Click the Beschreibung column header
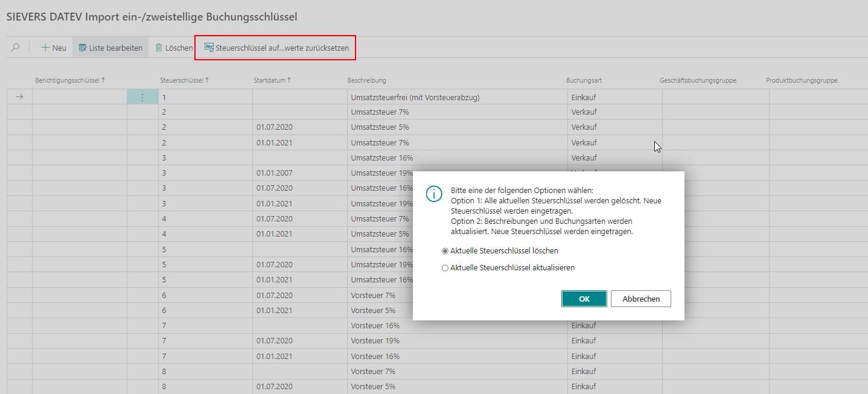This screenshot has width=868, height=394. click(366, 80)
